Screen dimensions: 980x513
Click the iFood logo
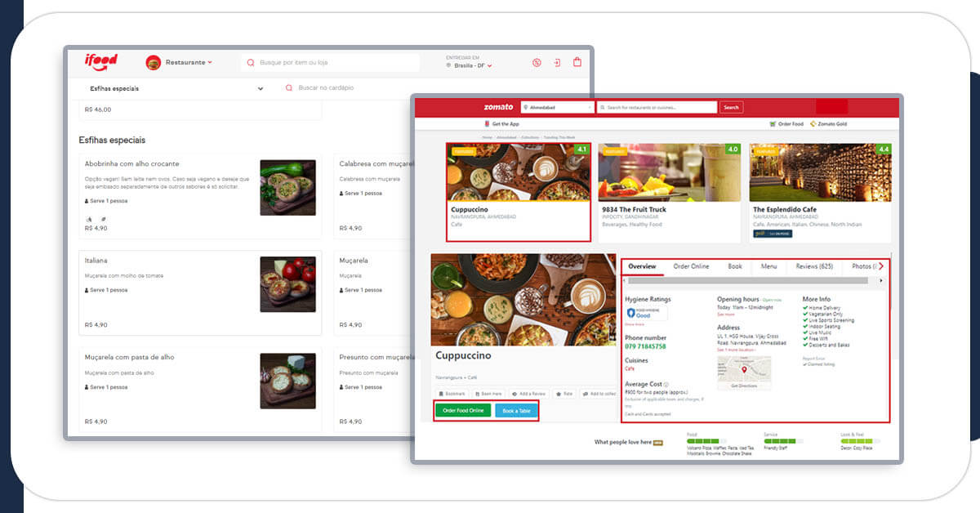(101, 62)
